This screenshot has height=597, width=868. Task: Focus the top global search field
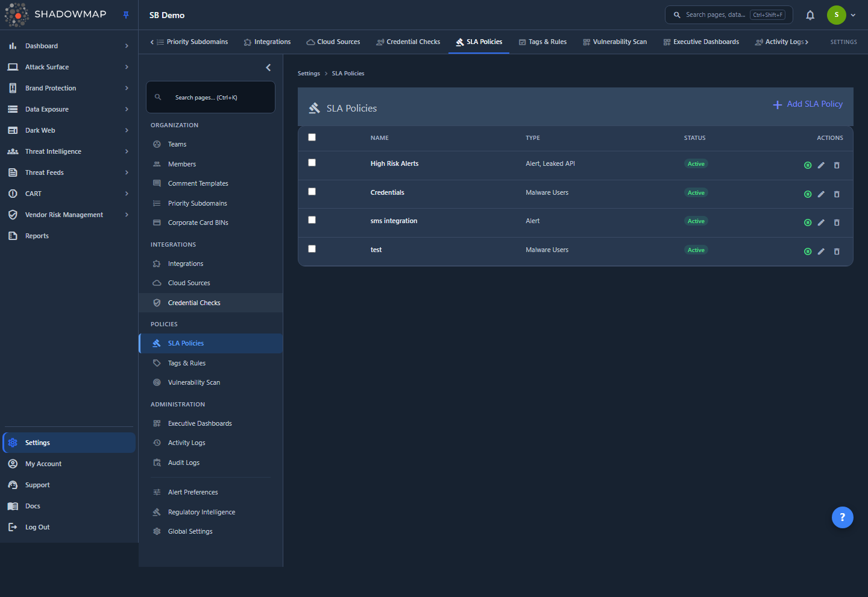[729, 15]
